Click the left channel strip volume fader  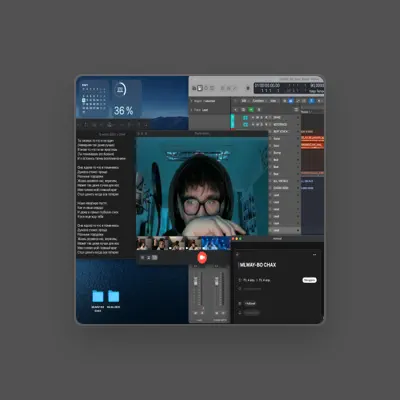click(x=196, y=281)
